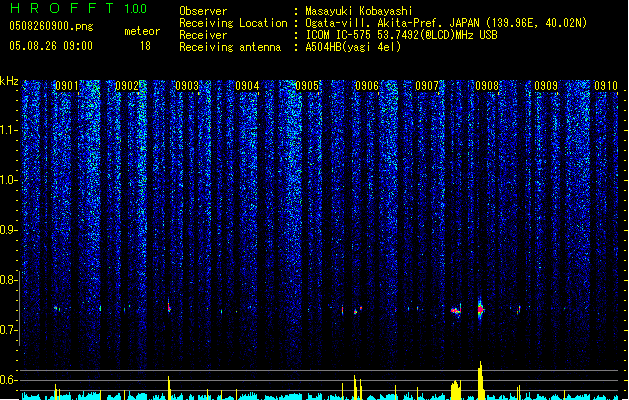The image size is (629, 400).
Task: Click the 0904 time marker
Action: (247, 86)
